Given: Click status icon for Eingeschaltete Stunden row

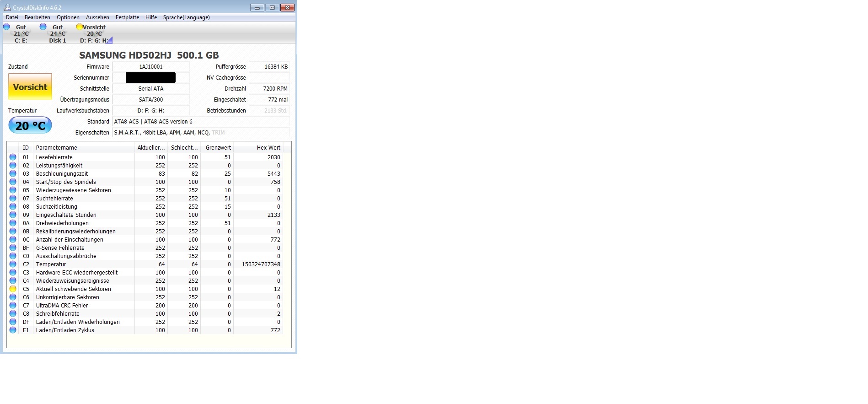Looking at the screenshot, I should (x=13, y=215).
